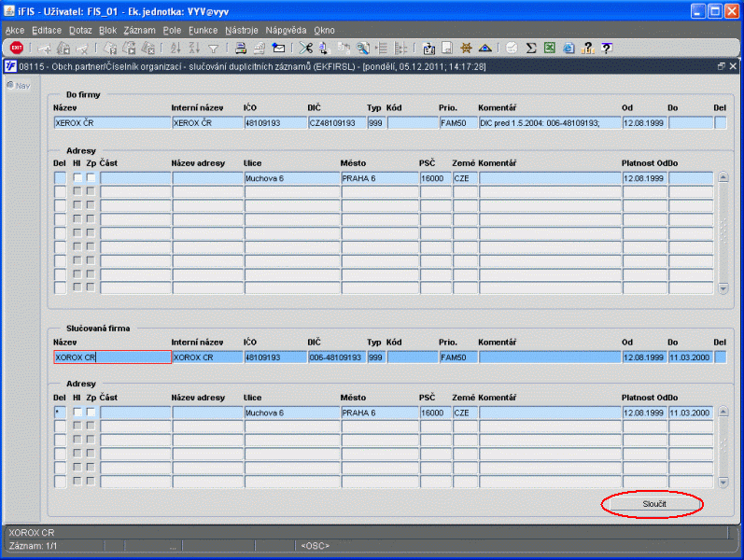Click the scissors cut icon
This screenshot has width=744, height=560.
(306, 48)
